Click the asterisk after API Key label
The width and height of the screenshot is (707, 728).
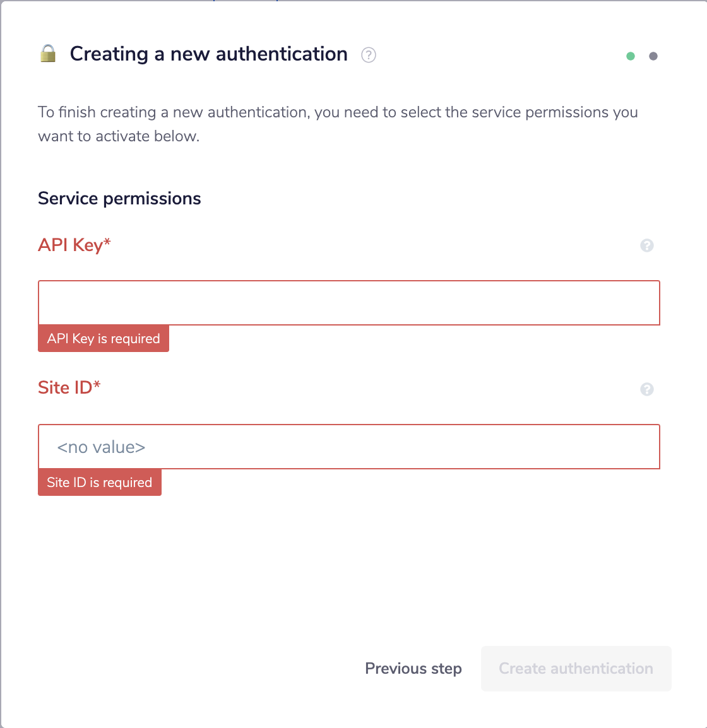107,242
